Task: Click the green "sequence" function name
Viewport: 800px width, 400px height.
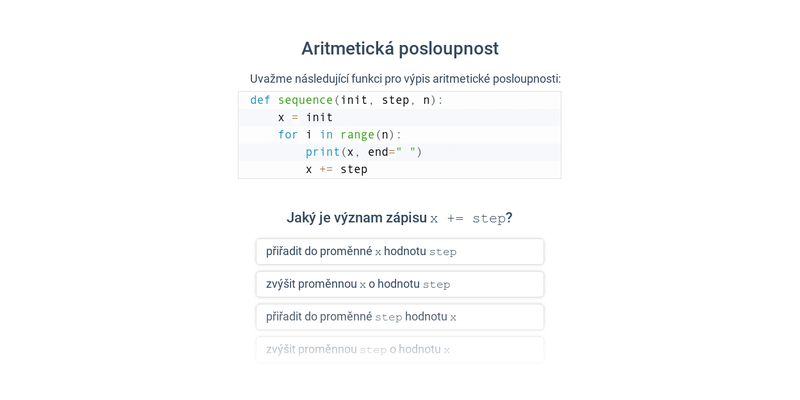Action: [306, 101]
